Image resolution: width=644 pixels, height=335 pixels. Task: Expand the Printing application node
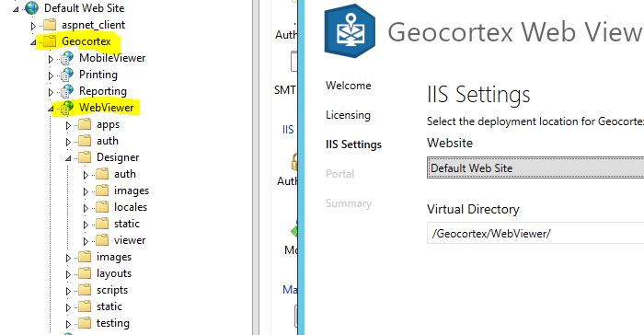51,75
